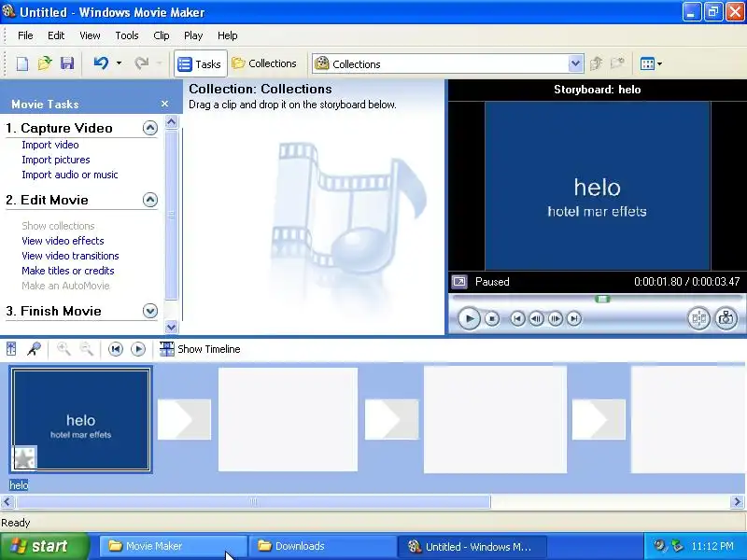Image resolution: width=747 pixels, height=560 pixels.
Task: Save the project with the floppy disk icon
Action: click(x=66, y=63)
